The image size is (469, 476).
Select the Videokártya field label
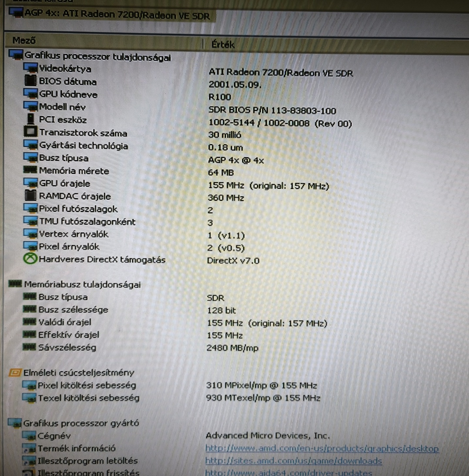click(65, 69)
